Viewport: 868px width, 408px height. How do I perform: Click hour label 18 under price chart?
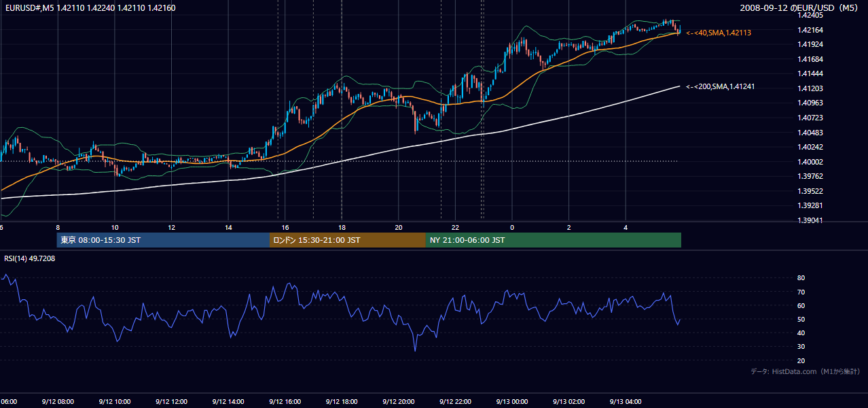tap(342, 228)
